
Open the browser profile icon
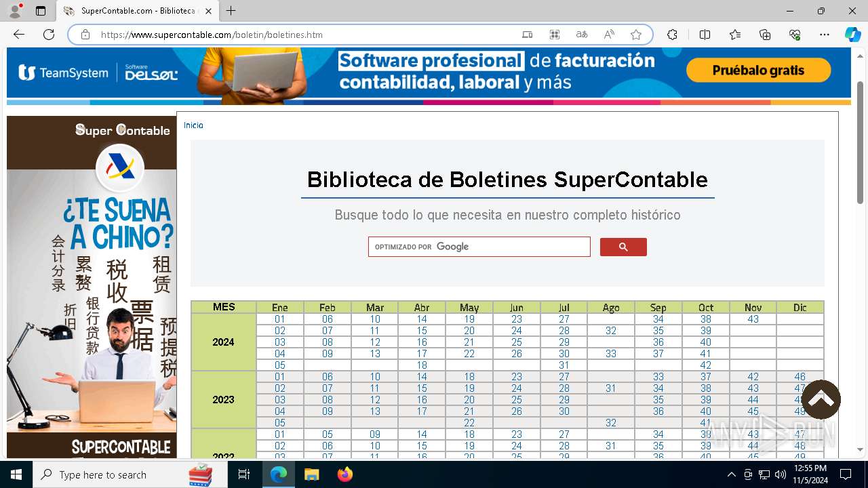pyautogui.click(x=15, y=11)
